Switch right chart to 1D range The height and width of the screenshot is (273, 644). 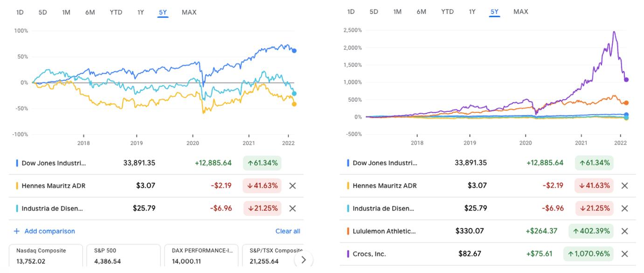(x=351, y=12)
